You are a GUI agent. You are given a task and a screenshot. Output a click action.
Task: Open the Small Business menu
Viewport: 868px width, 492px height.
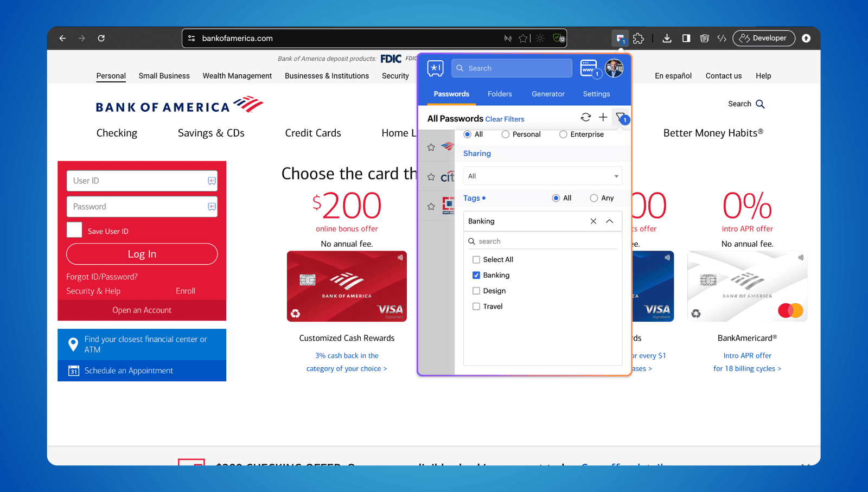coord(164,76)
